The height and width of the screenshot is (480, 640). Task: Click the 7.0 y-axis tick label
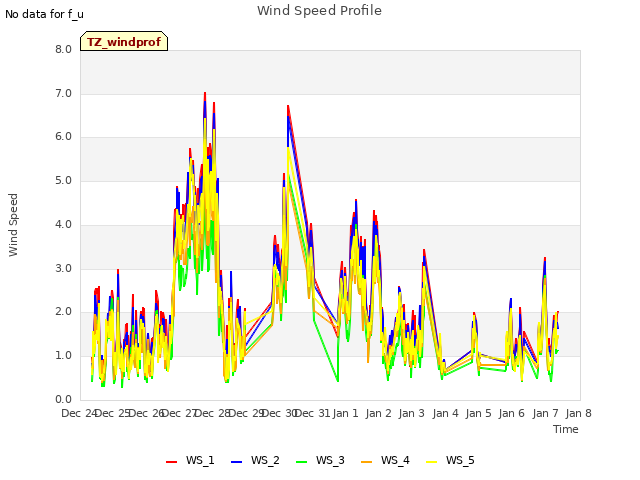tap(63, 93)
